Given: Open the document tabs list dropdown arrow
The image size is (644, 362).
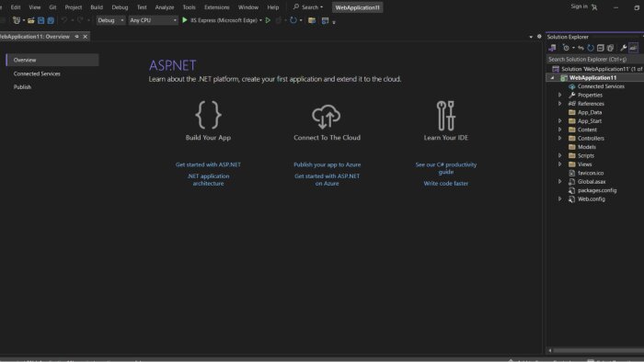Looking at the screenshot, I should coord(531,37).
